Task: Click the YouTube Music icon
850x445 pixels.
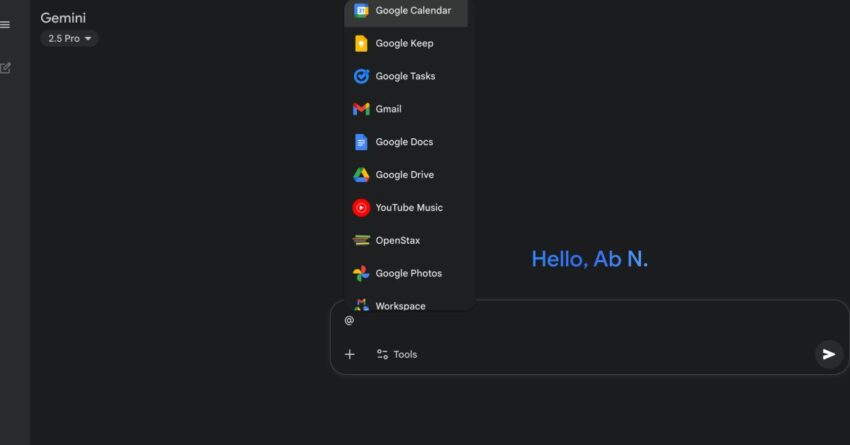Action: [x=361, y=208]
